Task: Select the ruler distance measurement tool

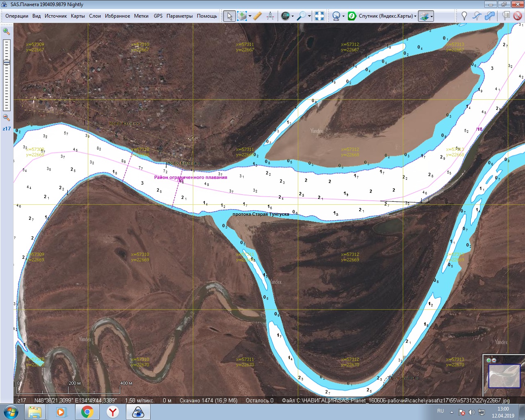Action: pyautogui.click(x=257, y=16)
